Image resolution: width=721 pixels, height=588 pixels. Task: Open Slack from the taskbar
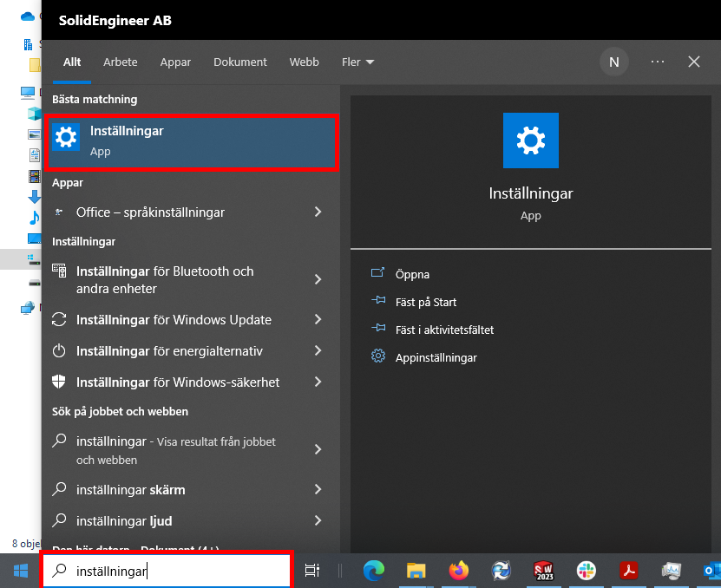[587, 570]
